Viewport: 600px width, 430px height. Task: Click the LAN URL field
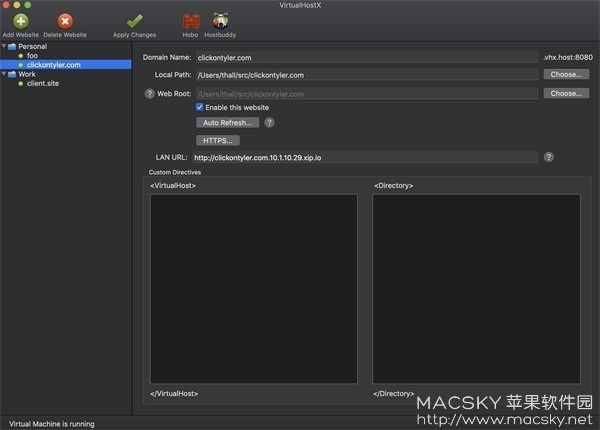(365, 157)
